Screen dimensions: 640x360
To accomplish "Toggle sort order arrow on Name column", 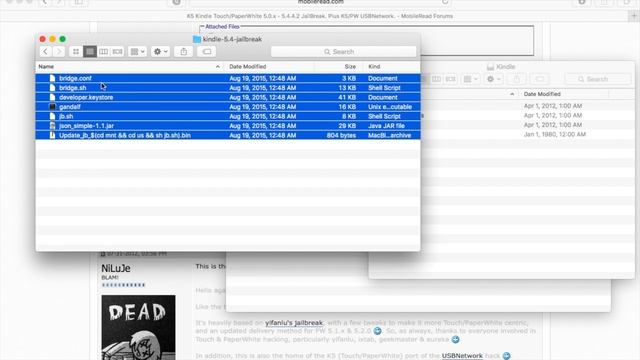I will 218,67.
